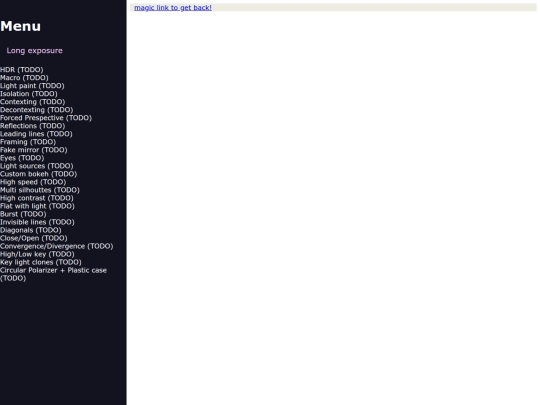
Task: Click the Isolation (TODO) item
Action: [x=29, y=94]
